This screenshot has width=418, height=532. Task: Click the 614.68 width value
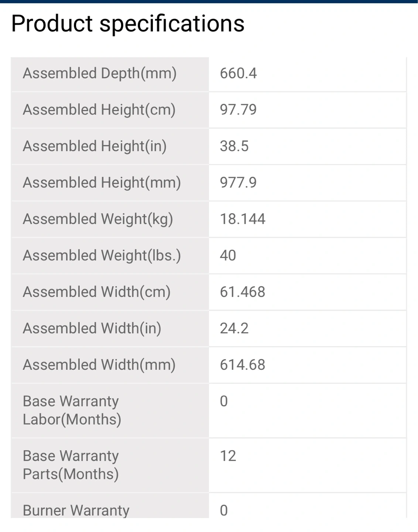(243, 365)
